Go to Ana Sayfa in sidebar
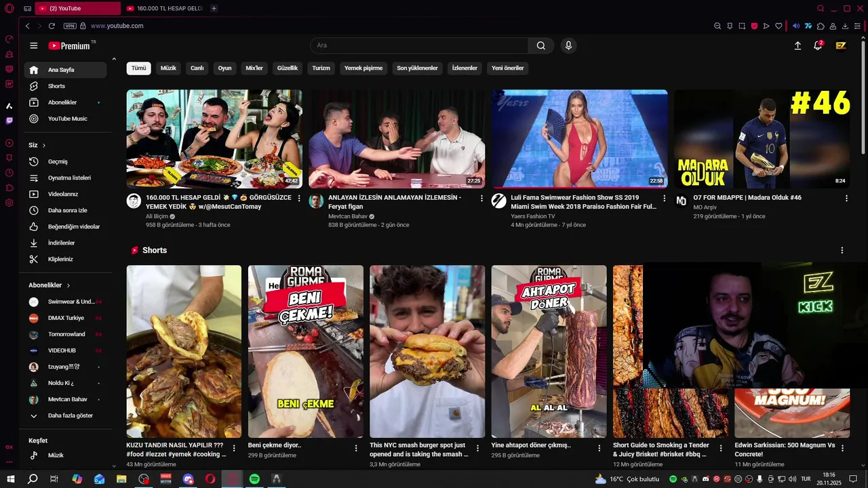Screen dimensions: 868x488 [65, 70]
